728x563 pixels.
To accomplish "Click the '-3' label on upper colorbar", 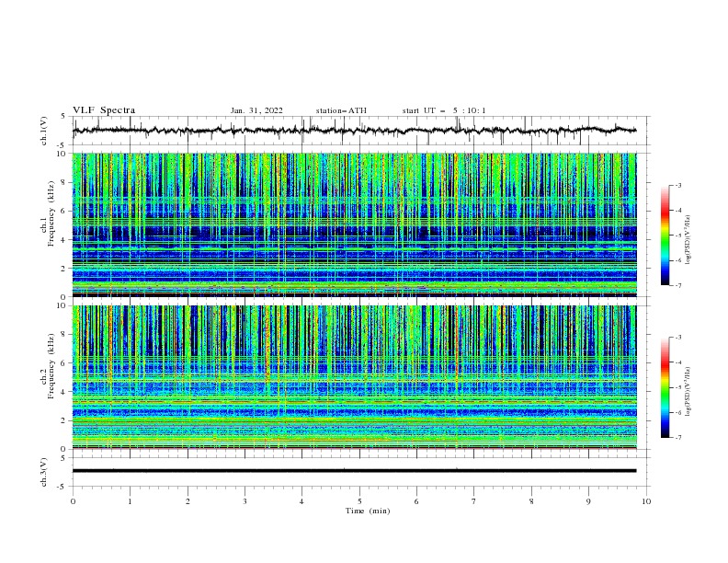I will (x=677, y=185).
